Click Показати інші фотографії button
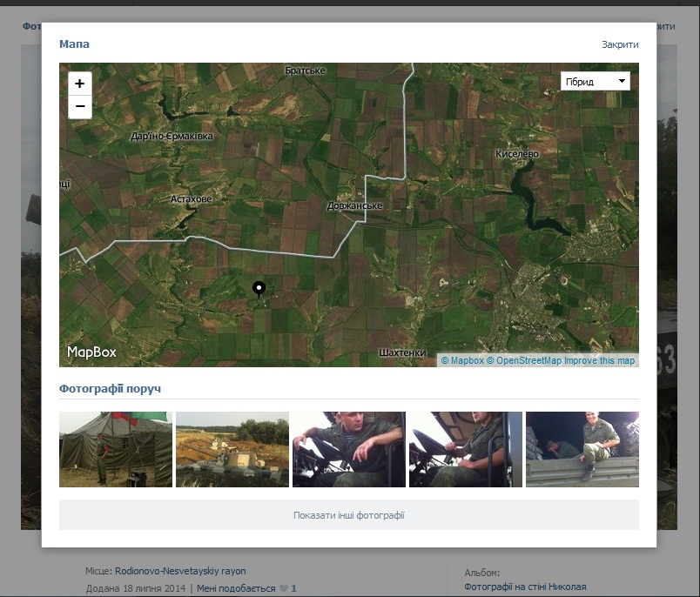 click(x=348, y=515)
